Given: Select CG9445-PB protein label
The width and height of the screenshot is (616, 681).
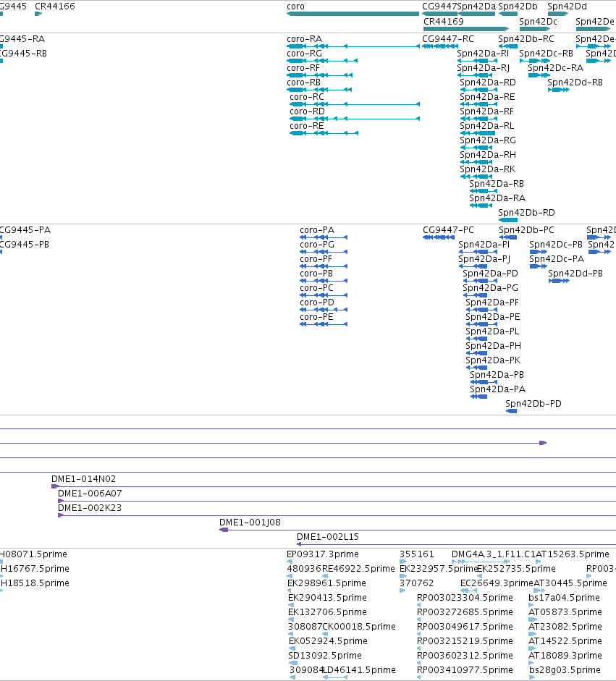Looking at the screenshot, I should point(25,244).
